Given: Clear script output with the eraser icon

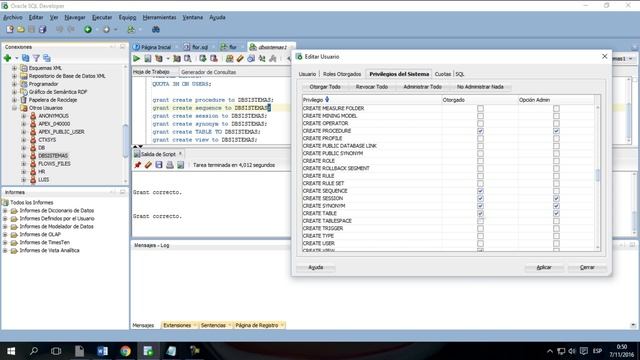Looking at the screenshot, I should (x=148, y=165).
